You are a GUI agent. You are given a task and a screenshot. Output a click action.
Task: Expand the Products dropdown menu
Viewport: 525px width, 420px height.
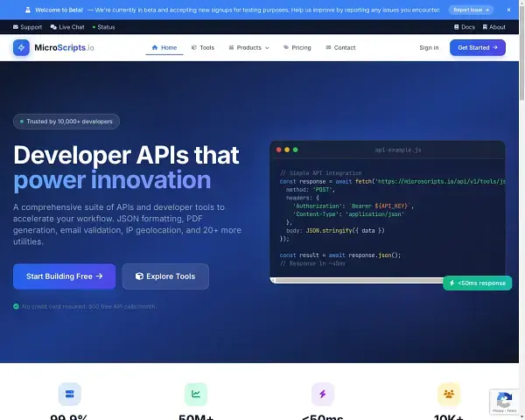(x=249, y=47)
